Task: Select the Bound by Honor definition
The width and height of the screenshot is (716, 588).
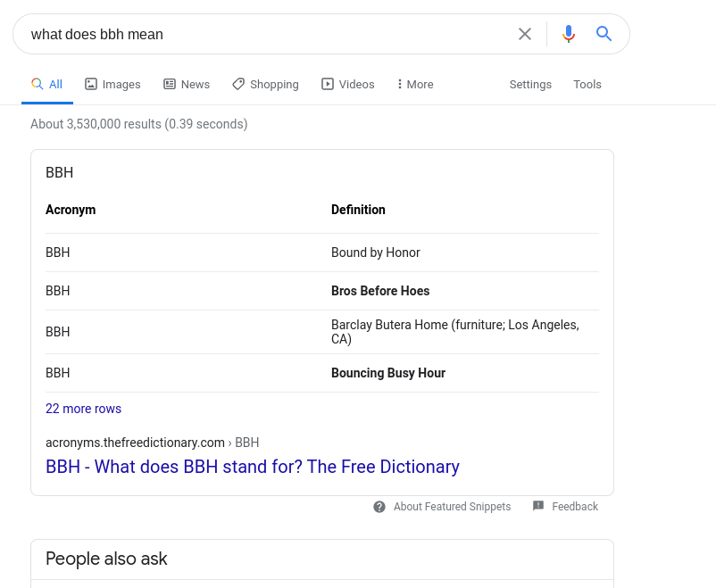Action: 375,253
